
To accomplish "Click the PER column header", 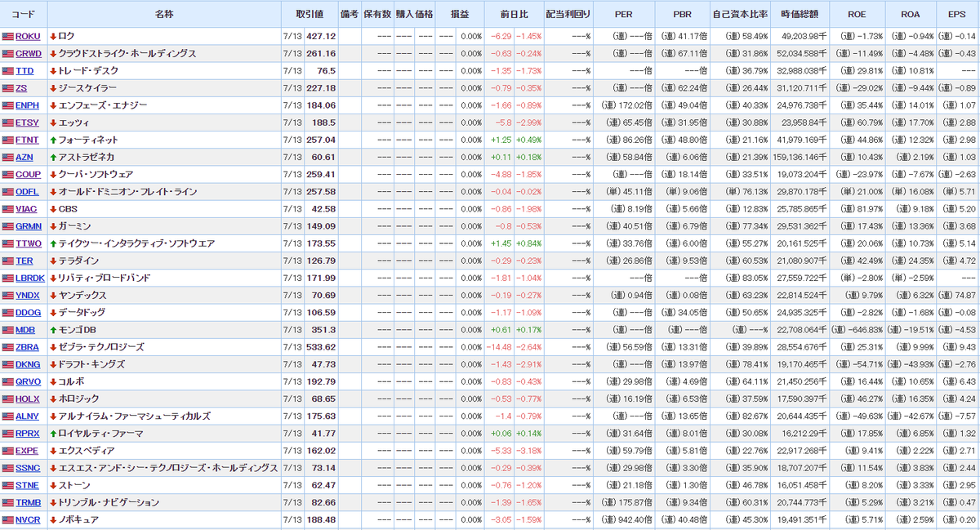I will pyautogui.click(x=624, y=14).
